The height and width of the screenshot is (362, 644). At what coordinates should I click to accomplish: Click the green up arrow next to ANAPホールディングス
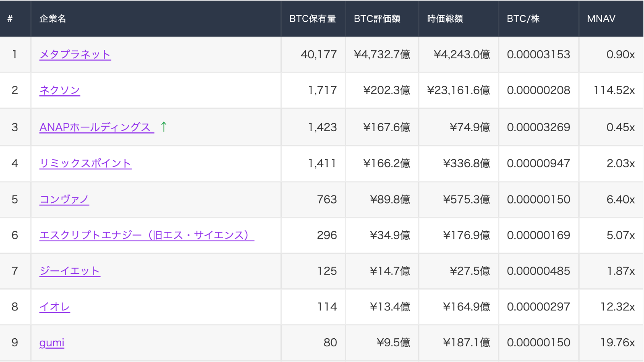[163, 127]
